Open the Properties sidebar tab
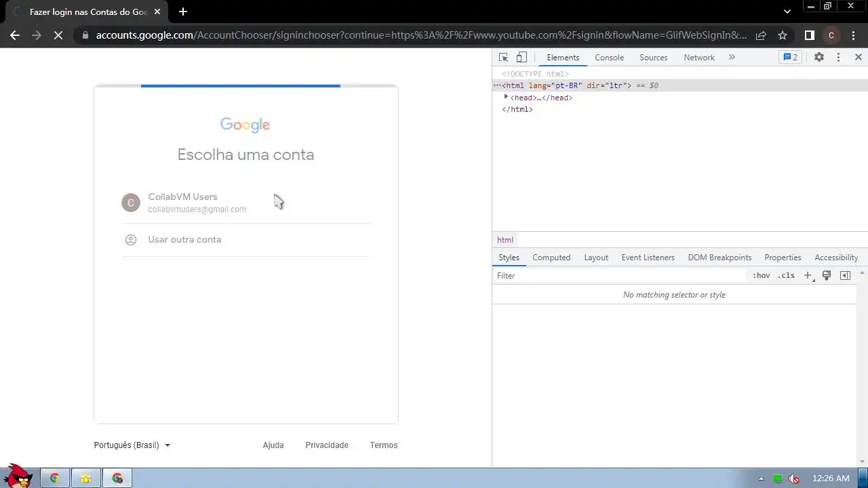 [x=783, y=258]
